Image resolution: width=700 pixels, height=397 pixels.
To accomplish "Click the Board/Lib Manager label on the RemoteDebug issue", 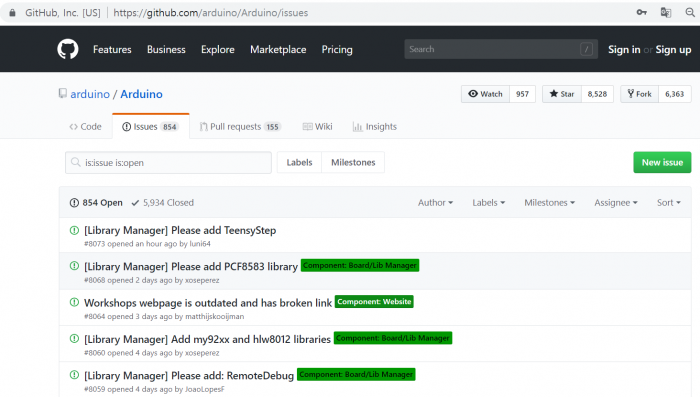I will tap(356, 374).
